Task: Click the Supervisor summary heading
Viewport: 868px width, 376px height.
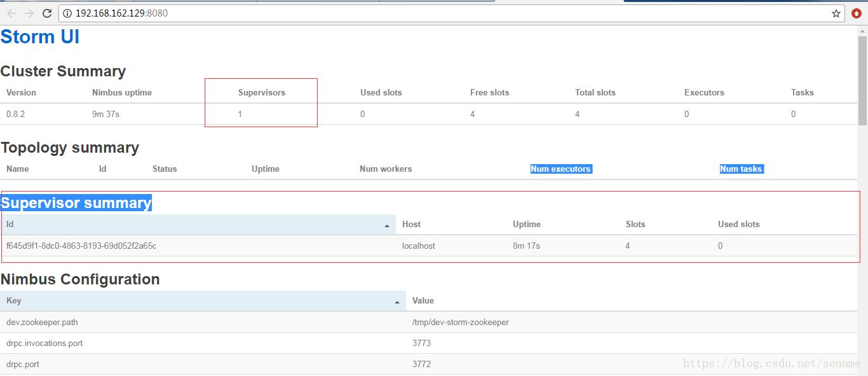Action: tap(76, 203)
